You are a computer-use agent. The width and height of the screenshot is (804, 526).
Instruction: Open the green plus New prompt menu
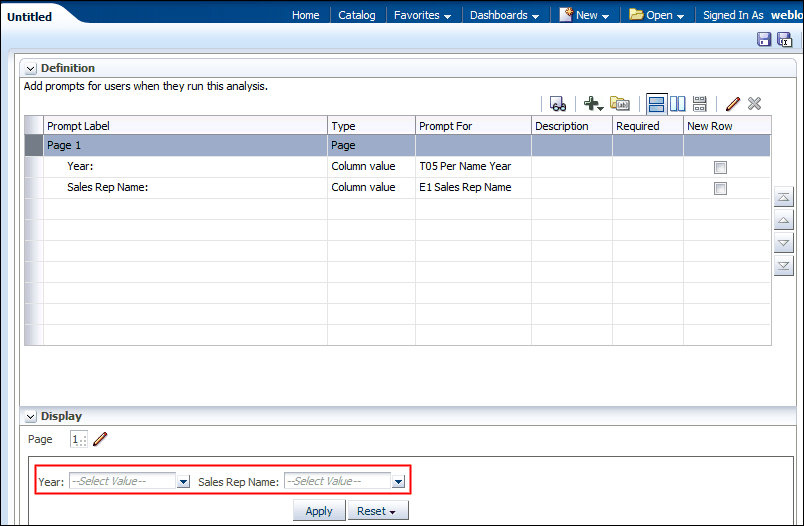(x=593, y=104)
